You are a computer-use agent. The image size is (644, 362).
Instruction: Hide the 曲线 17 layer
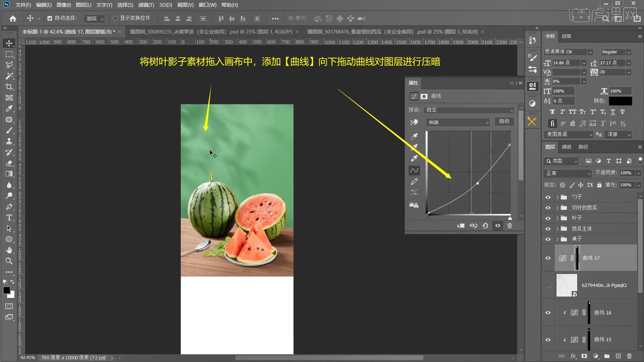click(548, 258)
